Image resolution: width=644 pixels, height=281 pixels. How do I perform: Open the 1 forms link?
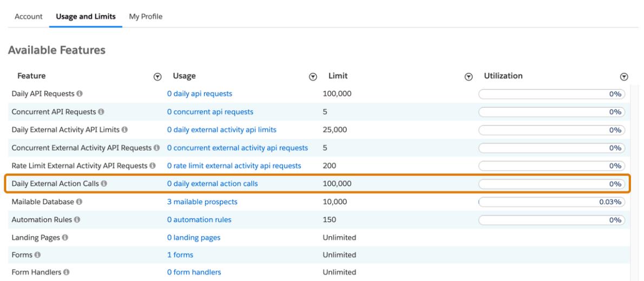pyautogui.click(x=180, y=255)
